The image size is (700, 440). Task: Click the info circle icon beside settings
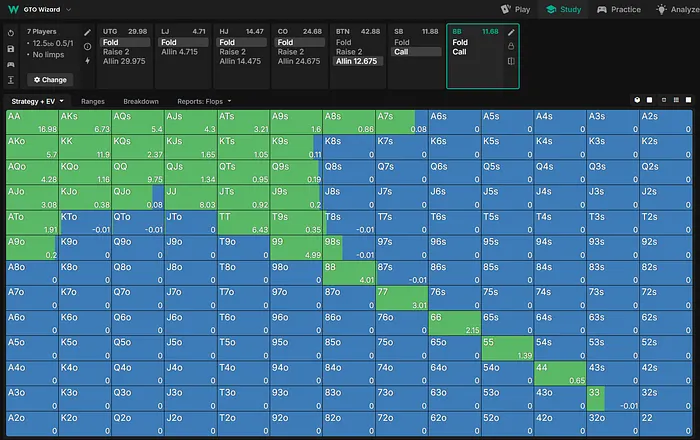point(88,46)
